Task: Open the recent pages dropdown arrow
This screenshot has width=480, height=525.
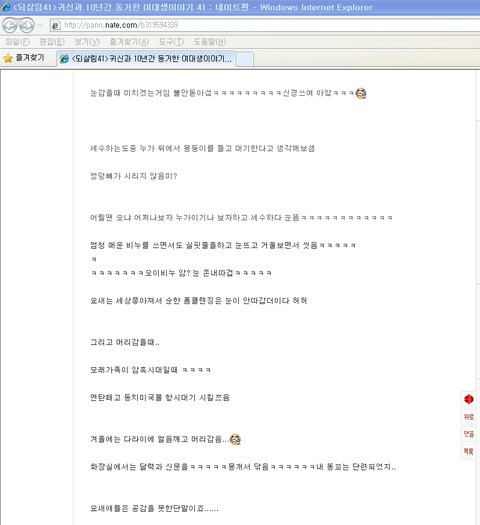Action: (x=41, y=26)
